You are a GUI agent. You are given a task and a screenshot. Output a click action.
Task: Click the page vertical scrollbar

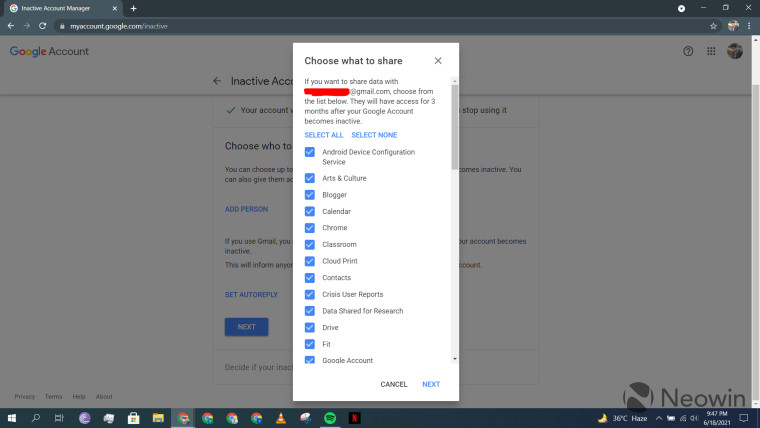[756, 242]
